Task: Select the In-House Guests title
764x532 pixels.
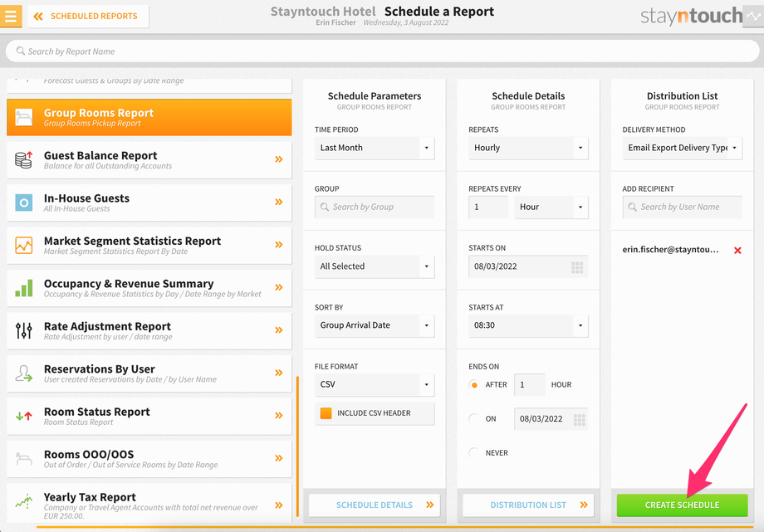Action: pos(86,198)
